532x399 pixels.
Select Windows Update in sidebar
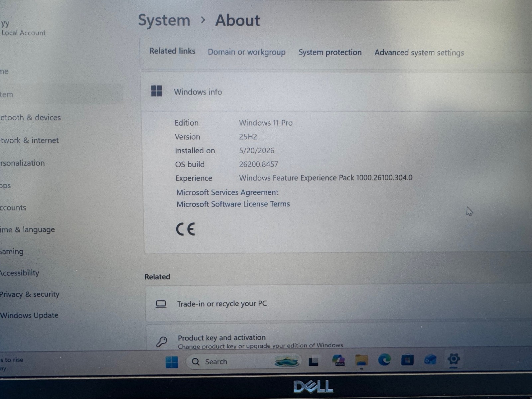pos(29,316)
